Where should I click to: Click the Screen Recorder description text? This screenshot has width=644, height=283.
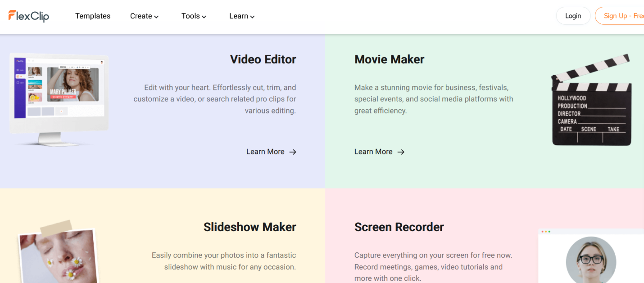[x=433, y=267]
